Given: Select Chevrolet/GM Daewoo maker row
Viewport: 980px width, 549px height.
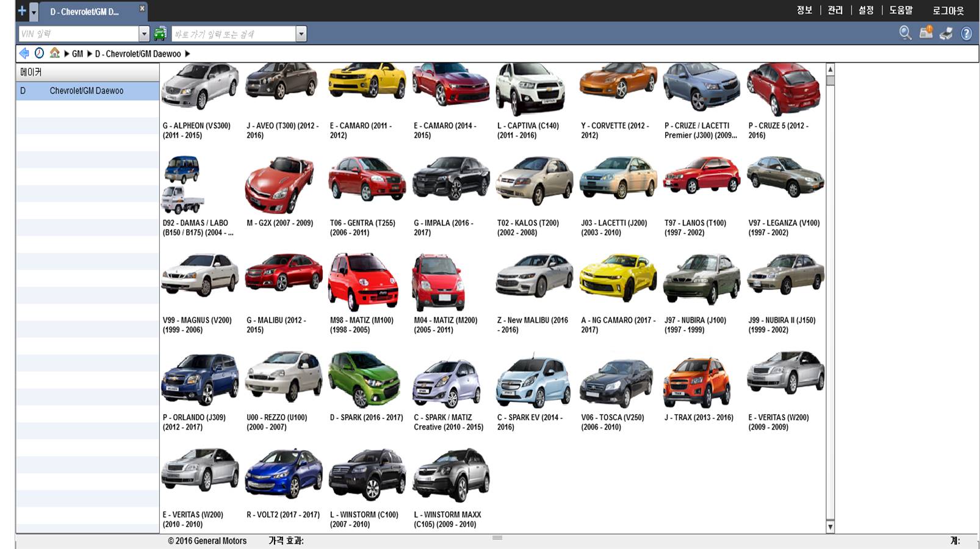Looking at the screenshot, I should 88,91.
